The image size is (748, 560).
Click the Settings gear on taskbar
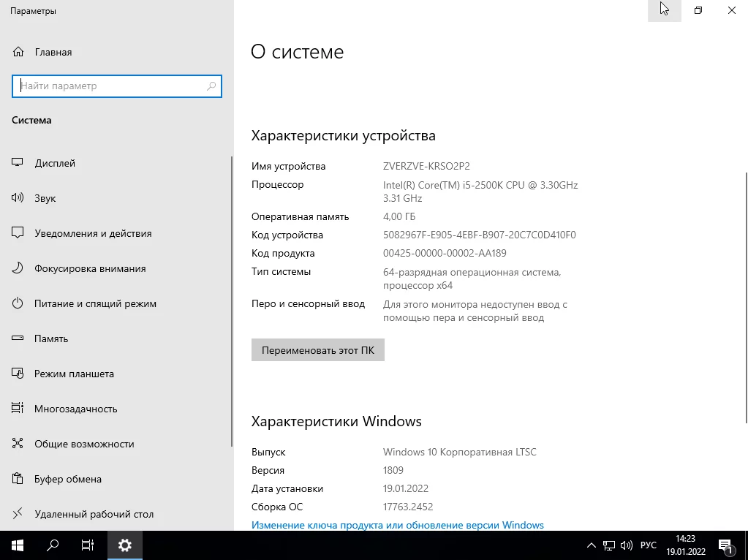pyautogui.click(x=124, y=545)
